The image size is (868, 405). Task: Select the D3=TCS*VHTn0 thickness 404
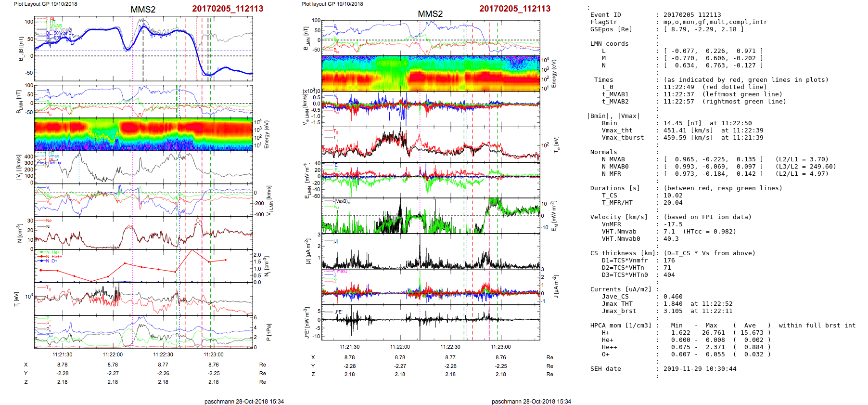[669, 275]
